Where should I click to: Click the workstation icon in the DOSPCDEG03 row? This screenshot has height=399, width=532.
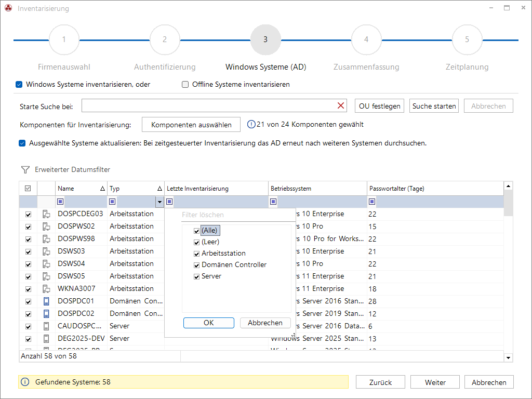pos(46,214)
